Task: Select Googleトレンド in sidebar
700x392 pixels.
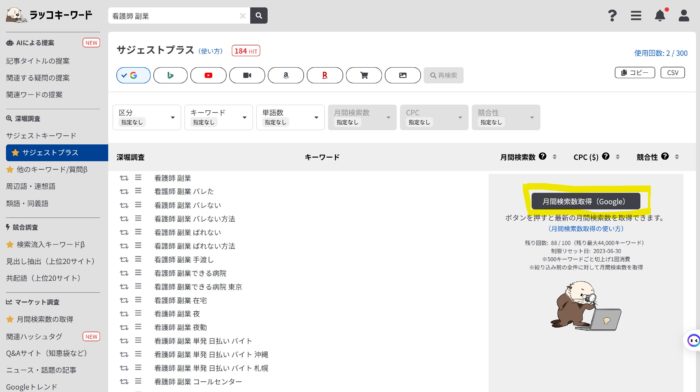Action: pos(31,387)
